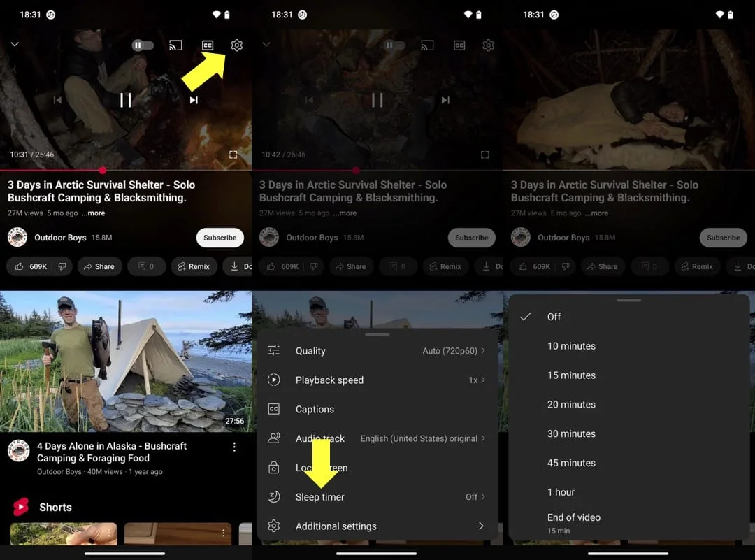The width and height of the screenshot is (755, 560).
Task: Open Sleep timer menu entry
Action: tap(377, 497)
